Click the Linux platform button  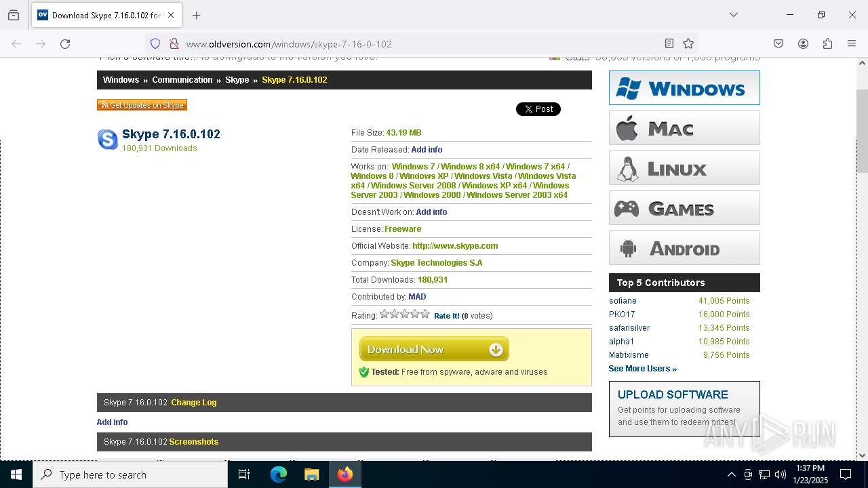pos(684,168)
